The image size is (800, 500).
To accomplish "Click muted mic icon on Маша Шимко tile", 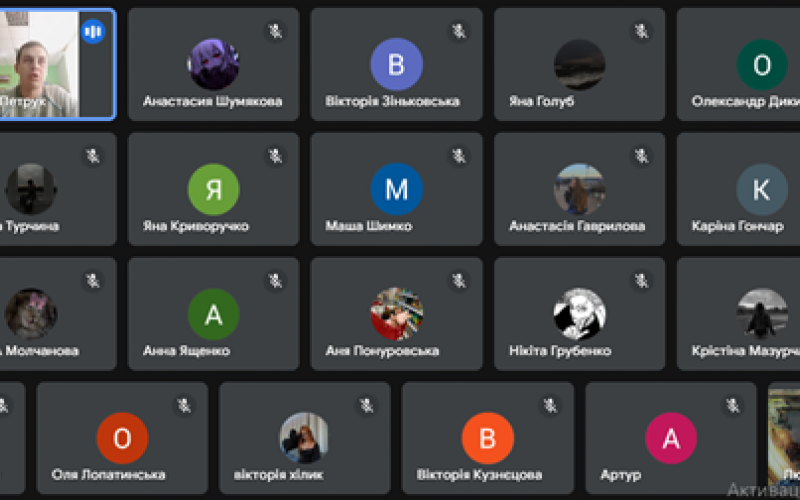I will [x=459, y=156].
